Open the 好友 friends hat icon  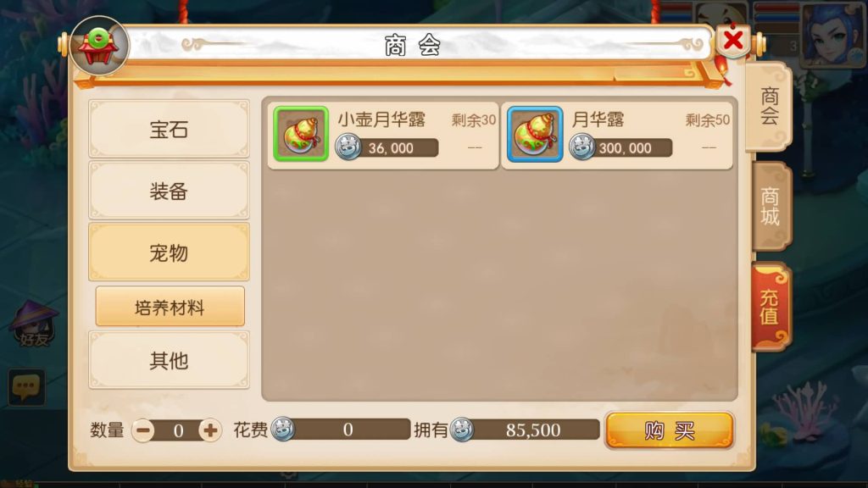tap(34, 324)
